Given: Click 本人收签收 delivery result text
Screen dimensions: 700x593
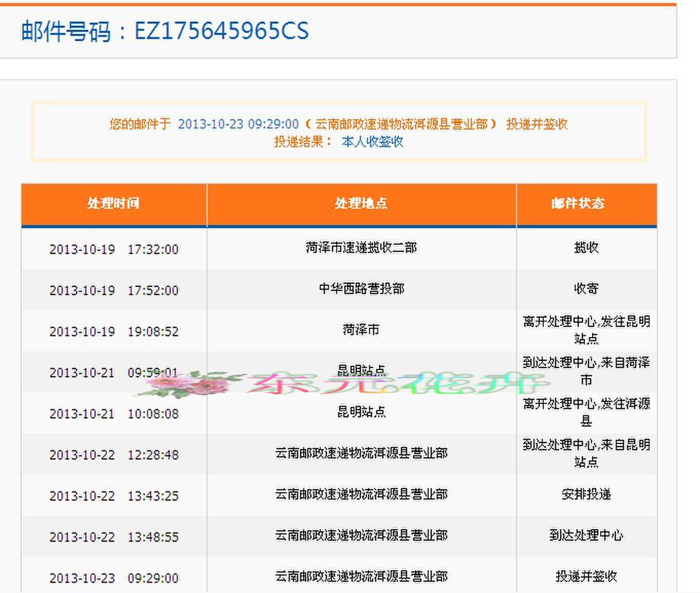Looking at the screenshot, I should coord(372,142).
